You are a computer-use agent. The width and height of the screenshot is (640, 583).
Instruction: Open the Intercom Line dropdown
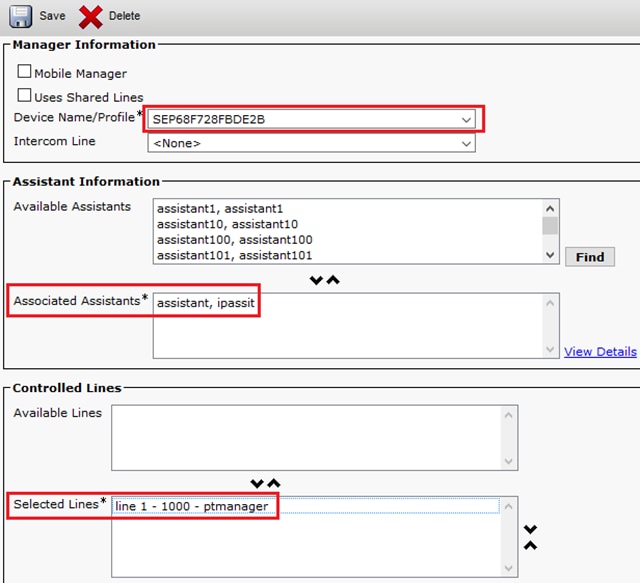tap(311, 143)
